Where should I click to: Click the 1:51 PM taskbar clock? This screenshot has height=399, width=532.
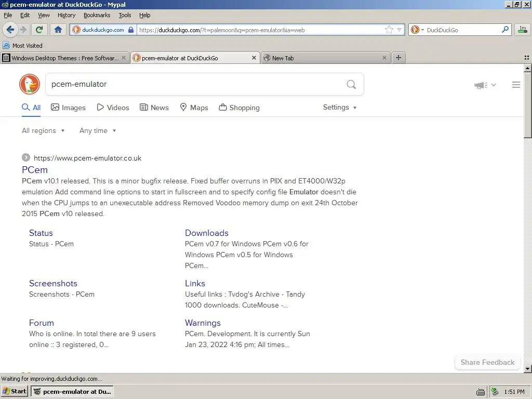(x=514, y=392)
